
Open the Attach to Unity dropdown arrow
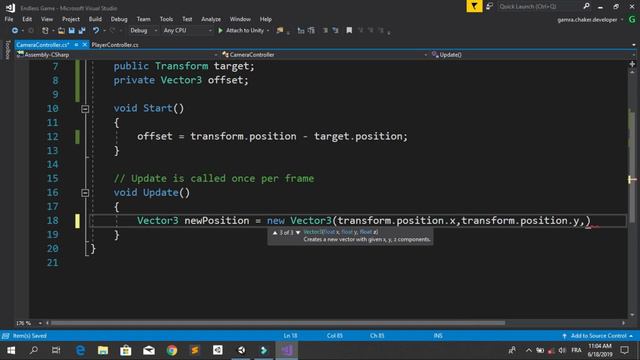coord(268,31)
